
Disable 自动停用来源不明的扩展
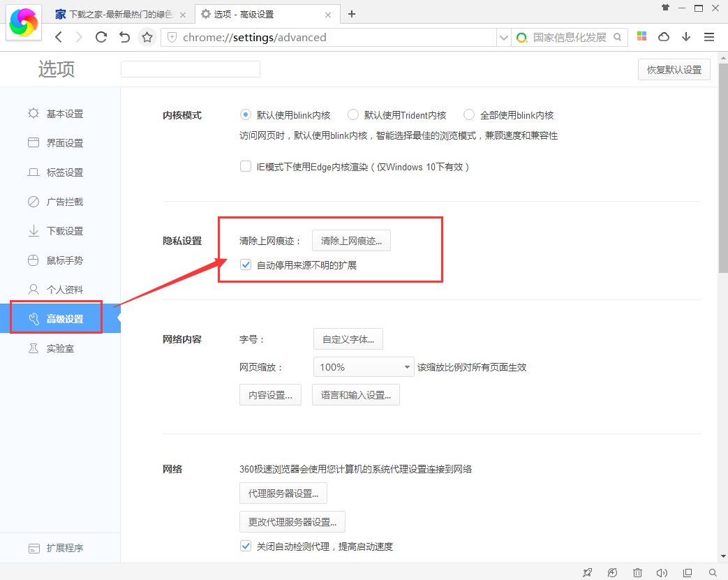pyautogui.click(x=246, y=265)
